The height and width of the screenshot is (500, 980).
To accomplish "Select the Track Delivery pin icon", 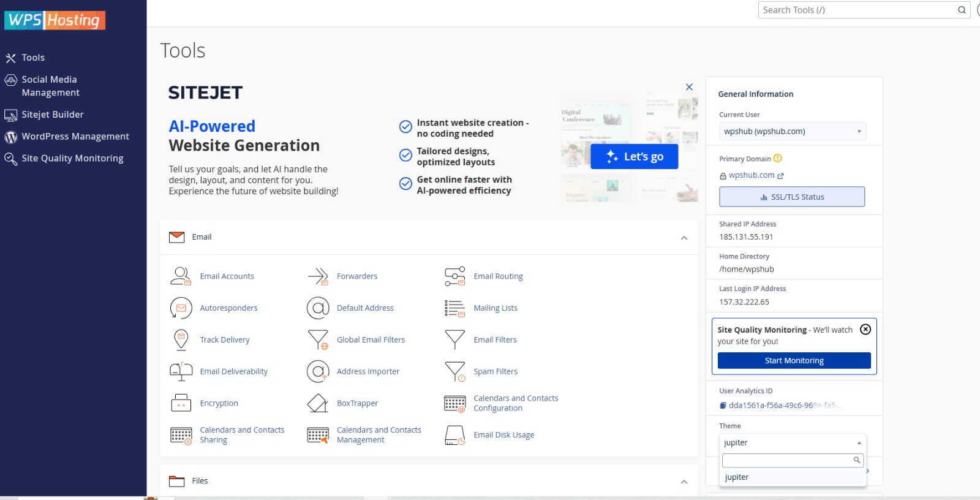I will coord(181,339).
